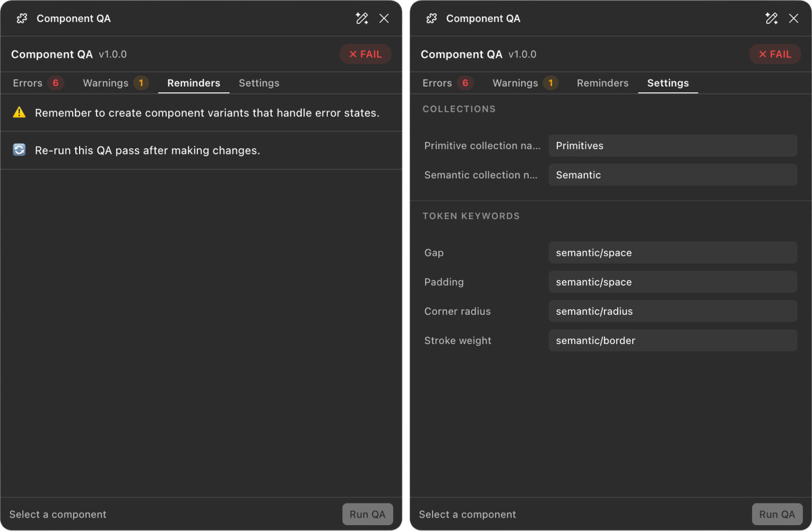Click Run QA button in right panel

coord(778,514)
